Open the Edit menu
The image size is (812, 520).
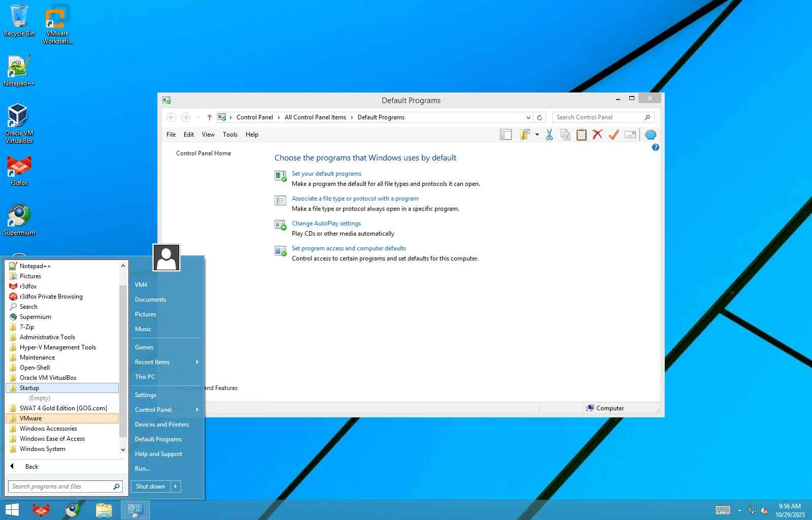point(189,135)
